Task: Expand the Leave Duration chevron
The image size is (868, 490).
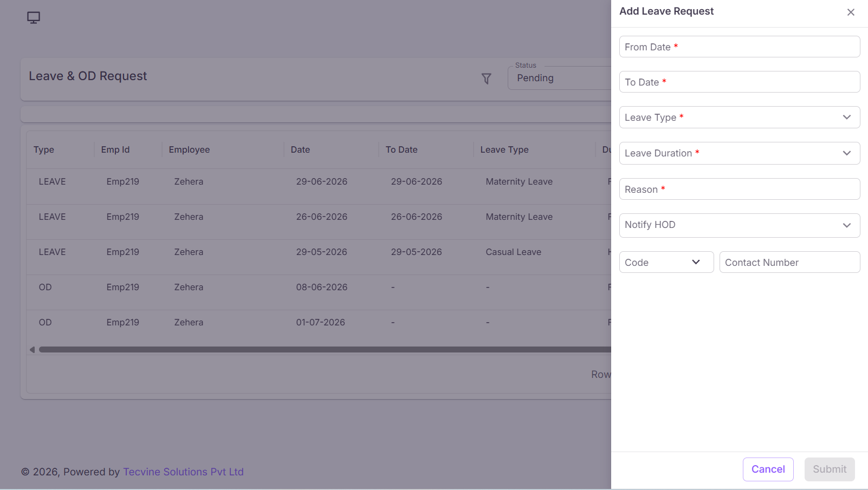Action: (847, 153)
